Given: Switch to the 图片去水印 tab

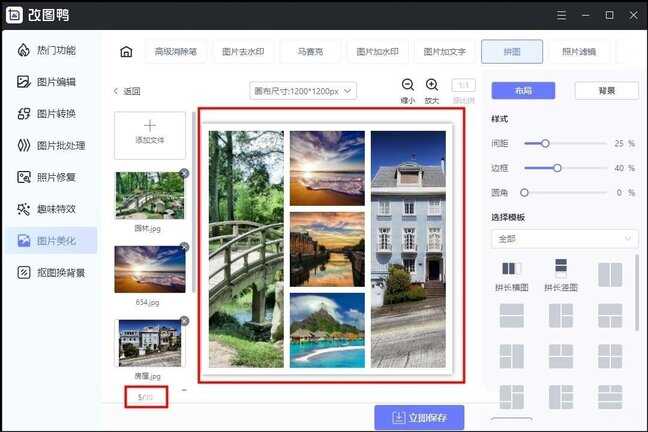Looking at the screenshot, I should [243, 52].
